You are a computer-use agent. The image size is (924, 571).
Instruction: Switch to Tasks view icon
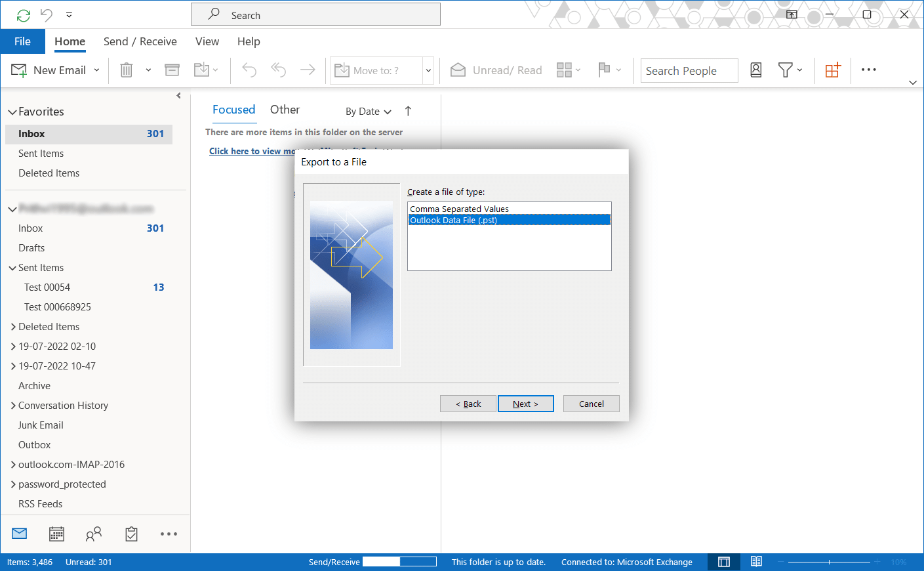point(131,534)
